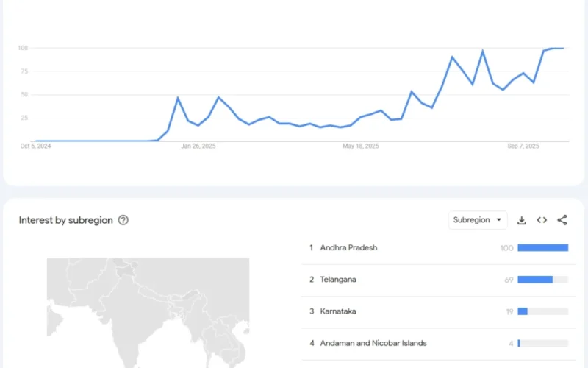
Task: Click the Oct 6, 2024 axis label
Action: [x=35, y=146]
